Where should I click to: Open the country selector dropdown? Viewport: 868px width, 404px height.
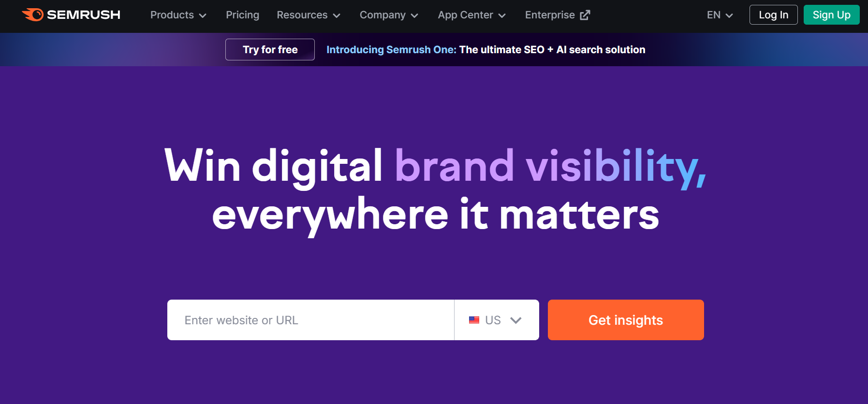tap(496, 319)
